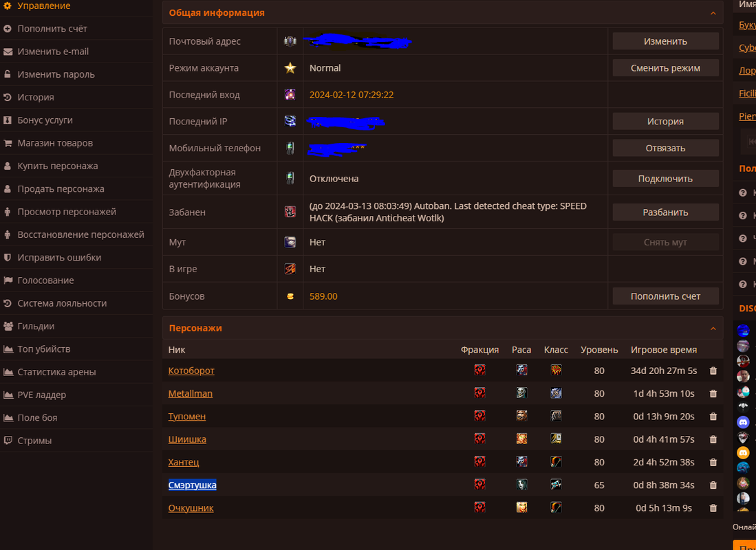Click the Уровень column header
Image resolution: width=756 pixels, height=550 pixels.
click(599, 349)
